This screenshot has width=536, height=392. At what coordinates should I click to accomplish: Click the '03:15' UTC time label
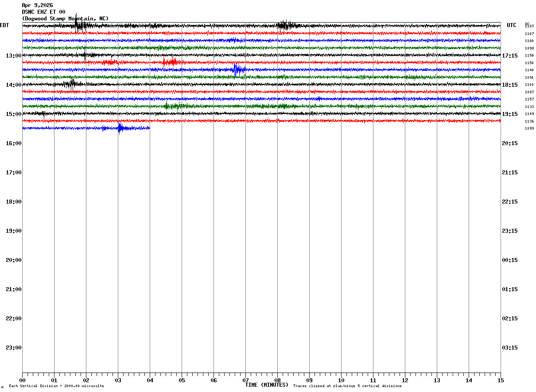[510, 347]
